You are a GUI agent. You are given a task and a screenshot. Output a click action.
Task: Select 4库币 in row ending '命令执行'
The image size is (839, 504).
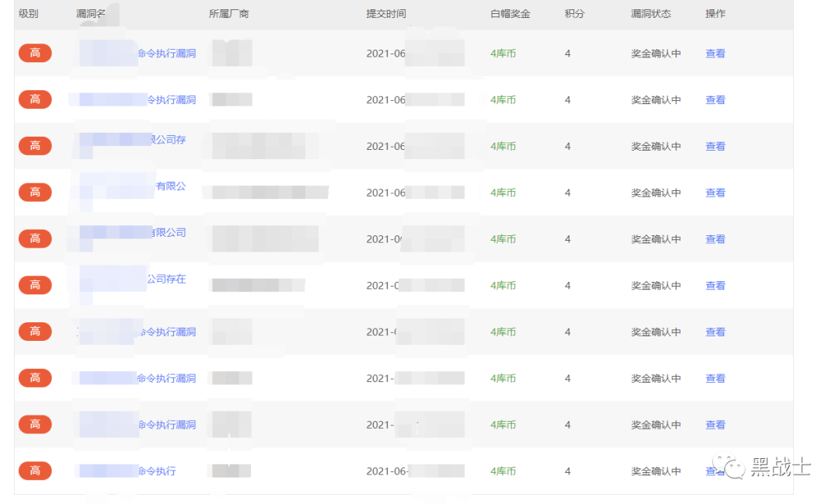point(503,471)
